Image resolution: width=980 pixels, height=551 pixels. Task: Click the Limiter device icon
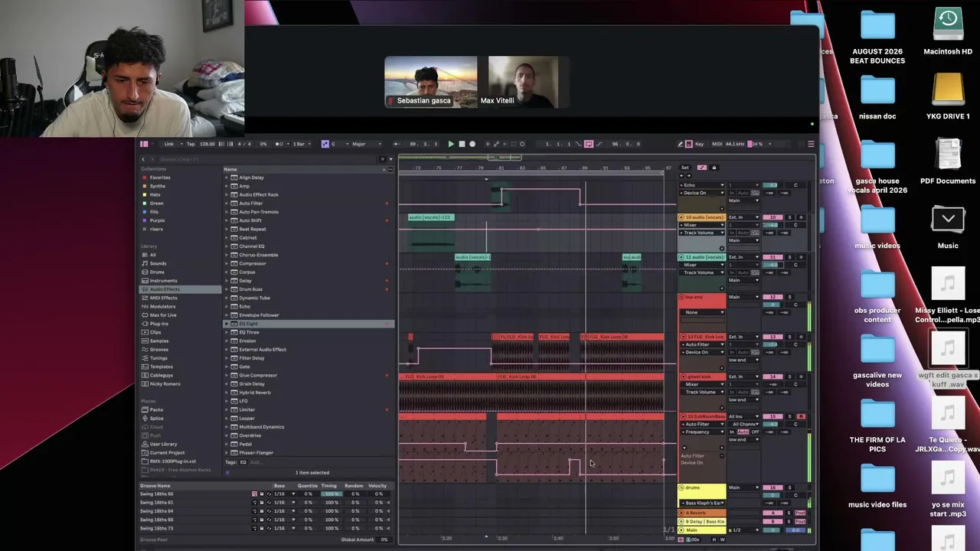[x=235, y=409]
